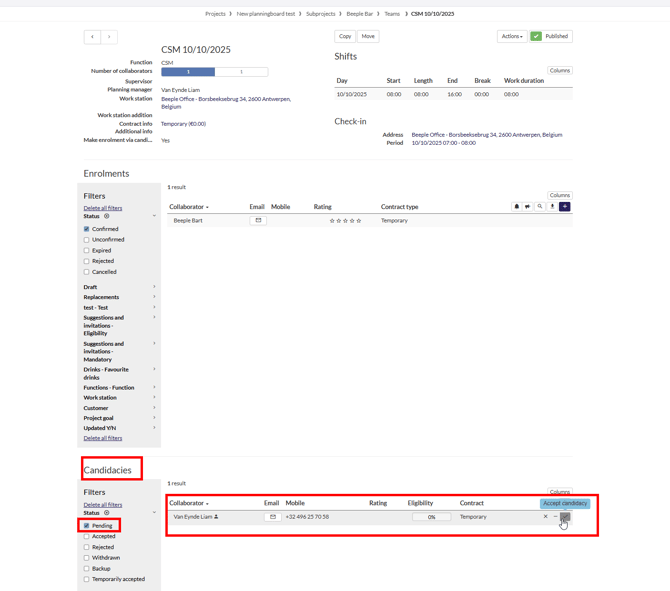Go to the previous team with left arrow
The width and height of the screenshot is (670, 591).
[92, 37]
